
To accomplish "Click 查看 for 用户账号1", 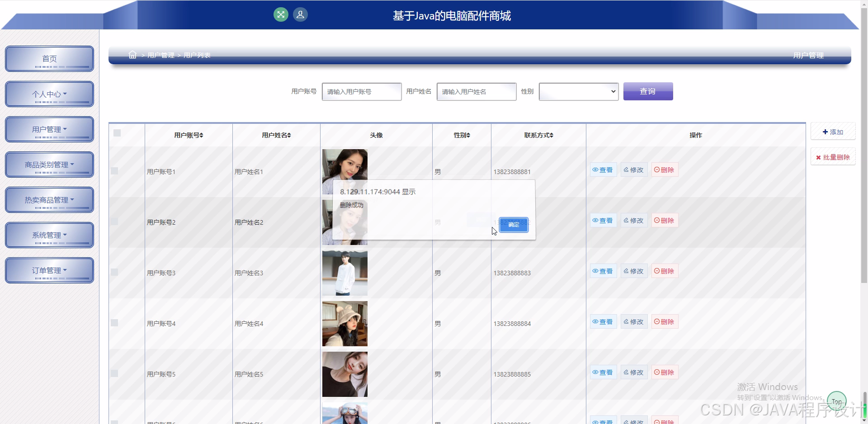I will [603, 170].
